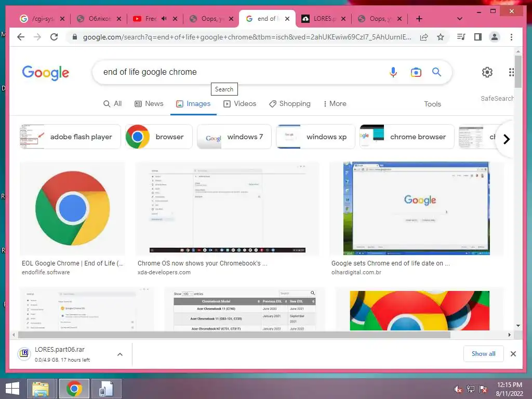Open SafeSearch settings
The height and width of the screenshot is (399, 532).
pyautogui.click(x=497, y=98)
